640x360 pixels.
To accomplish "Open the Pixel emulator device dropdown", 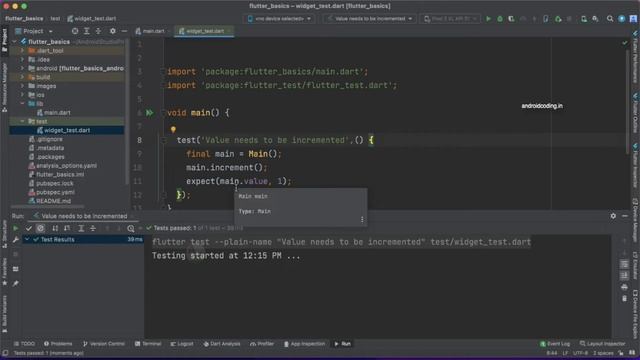I will pos(450,19).
